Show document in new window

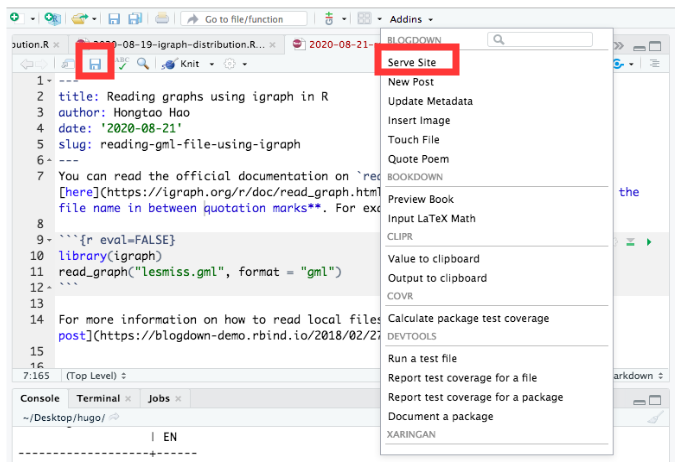click(x=67, y=64)
